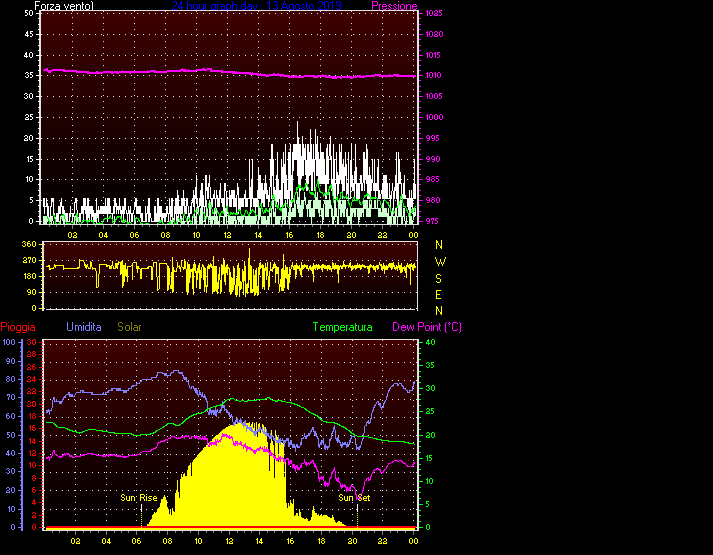The height and width of the screenshot is (555, 713).
Task: Click the pressure axis value 1000
Action: 434,117
